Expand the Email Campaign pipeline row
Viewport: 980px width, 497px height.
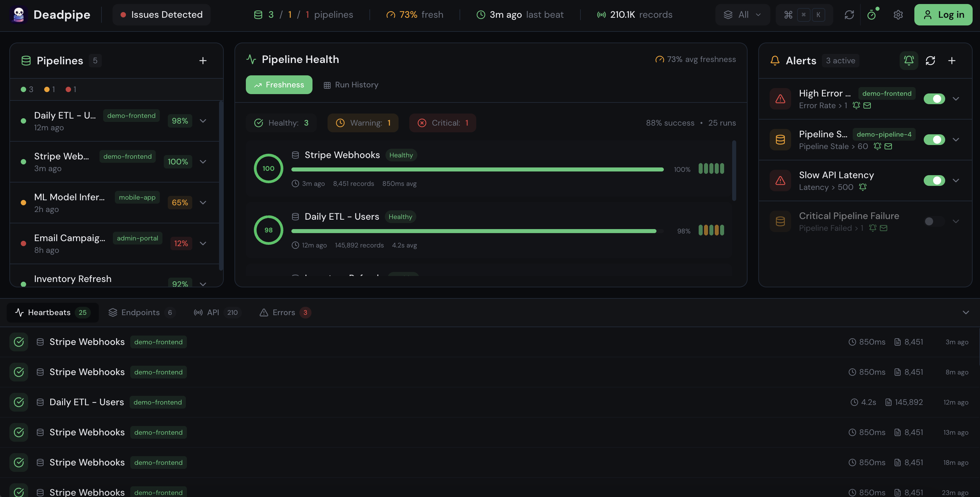pos(203,243)
